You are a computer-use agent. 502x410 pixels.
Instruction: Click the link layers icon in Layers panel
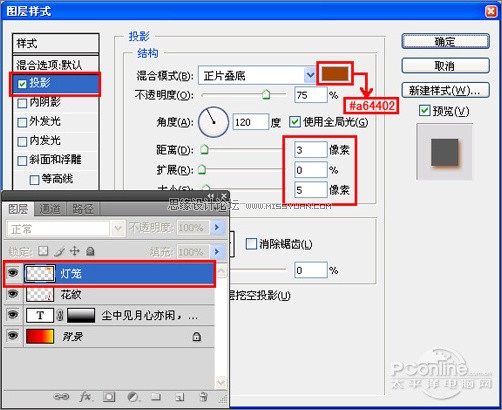61,397
